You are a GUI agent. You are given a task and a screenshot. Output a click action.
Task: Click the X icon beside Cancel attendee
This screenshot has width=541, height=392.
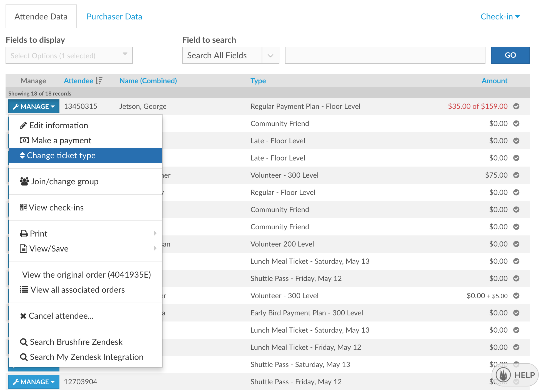[23, 316]
